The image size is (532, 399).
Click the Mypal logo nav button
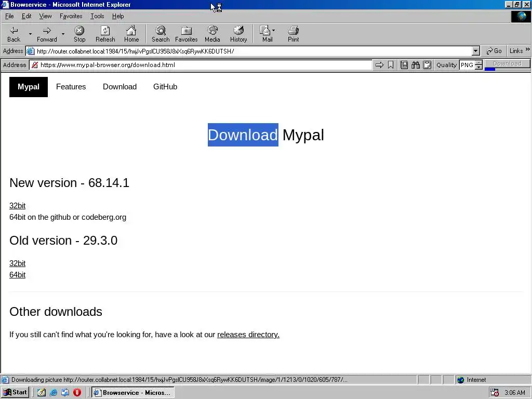tap(29, 87)
